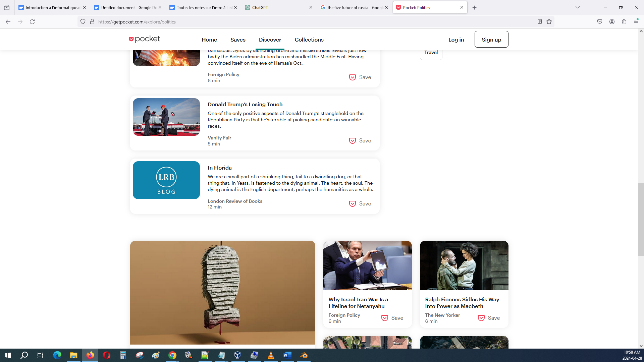644x362 pixels.
Task: Open the Collections navigation item
Action: [309, 40]
